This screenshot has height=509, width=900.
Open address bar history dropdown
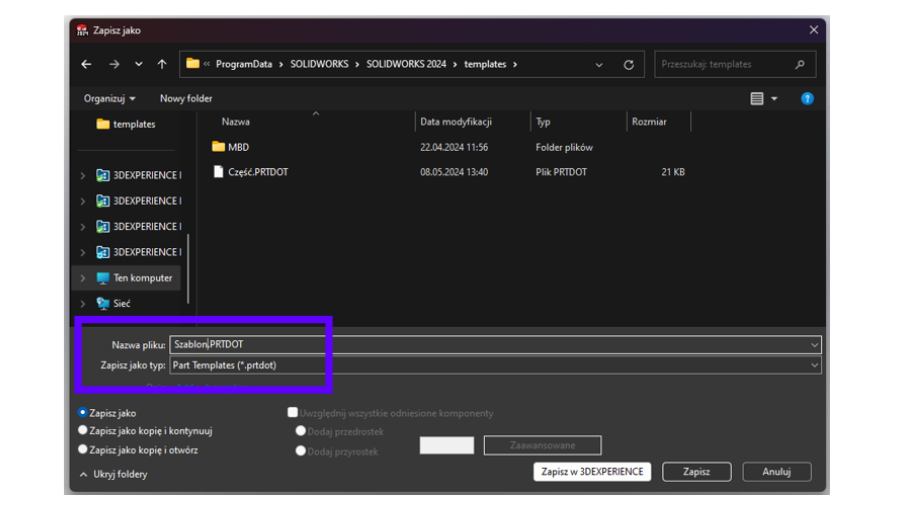(x=599, y=65)
